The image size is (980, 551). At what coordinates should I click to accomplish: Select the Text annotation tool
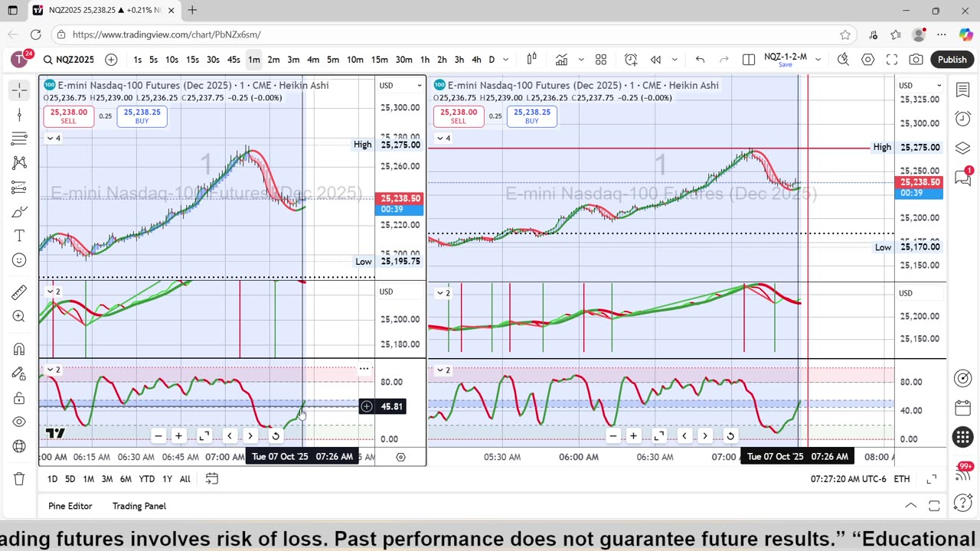19,236
